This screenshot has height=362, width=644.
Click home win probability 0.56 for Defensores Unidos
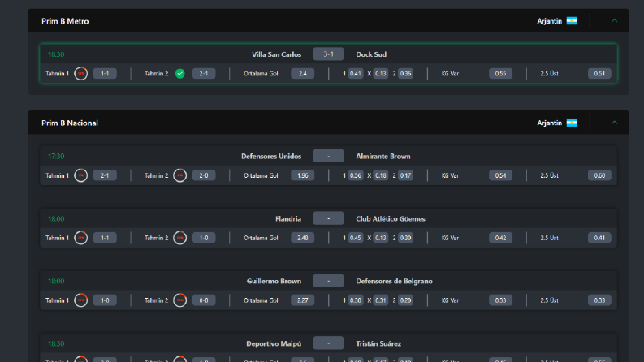[x=355, y=175]
